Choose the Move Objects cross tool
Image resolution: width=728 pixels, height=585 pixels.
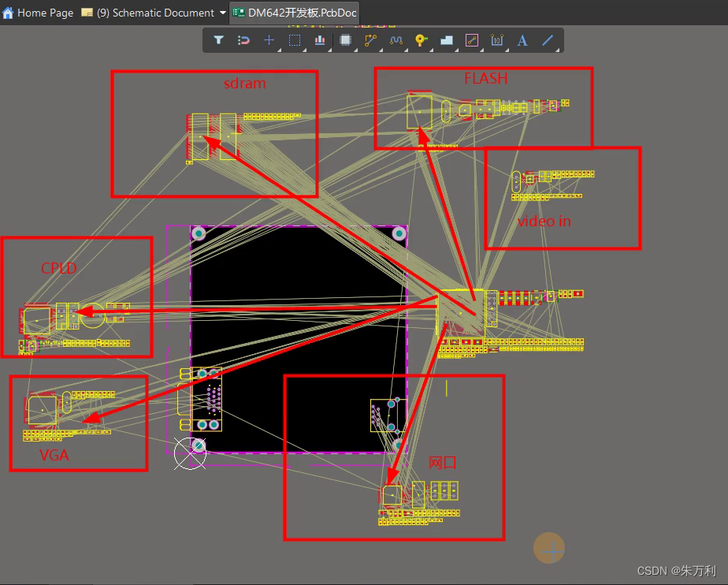[x=269, y=40]
